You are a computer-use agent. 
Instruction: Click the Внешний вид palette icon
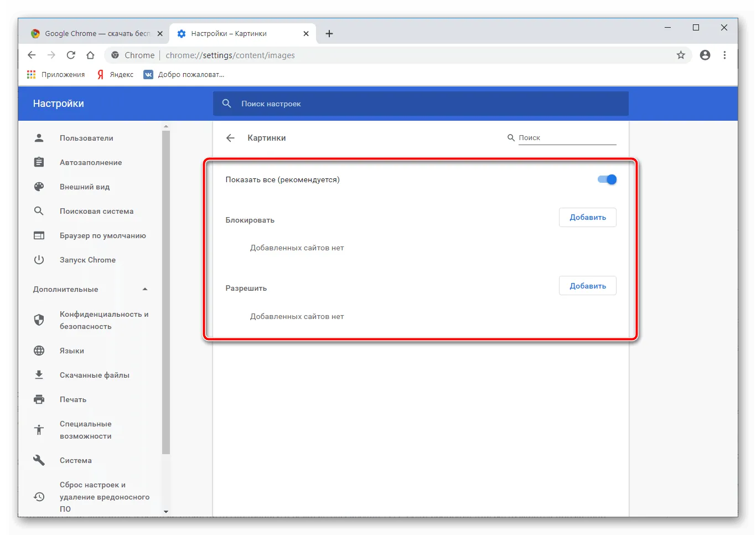pyautogui.click(x=39, y=187)
